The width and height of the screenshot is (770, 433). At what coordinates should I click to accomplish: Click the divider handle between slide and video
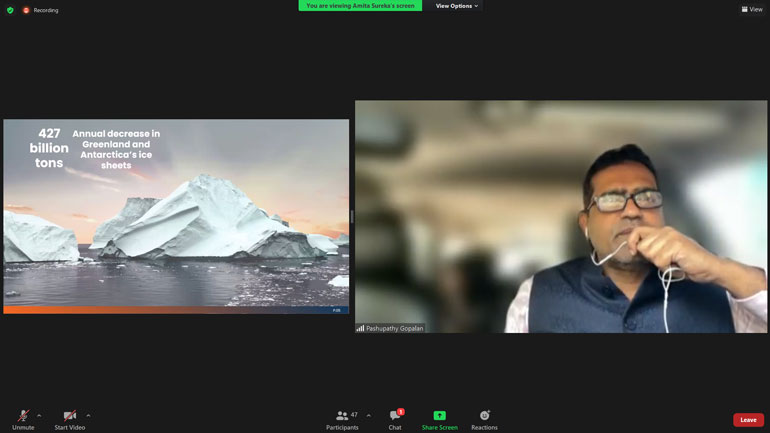pos(352,216)
